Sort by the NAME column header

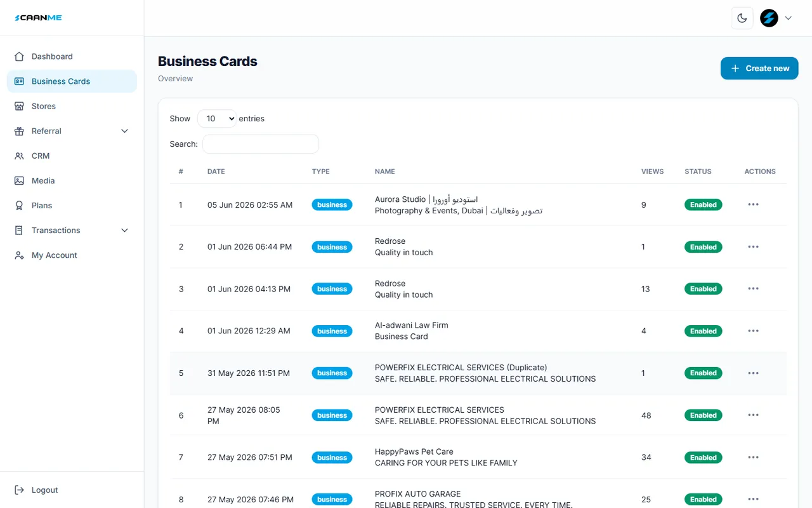coord(385,171)
